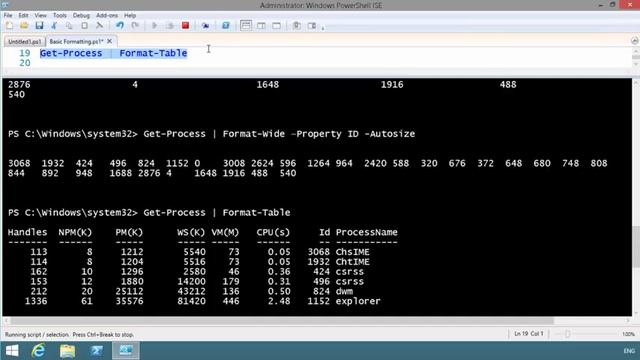Copy selection using toolbar copy icon
This screenshot has height=360, width=640.
pos(69,26)
